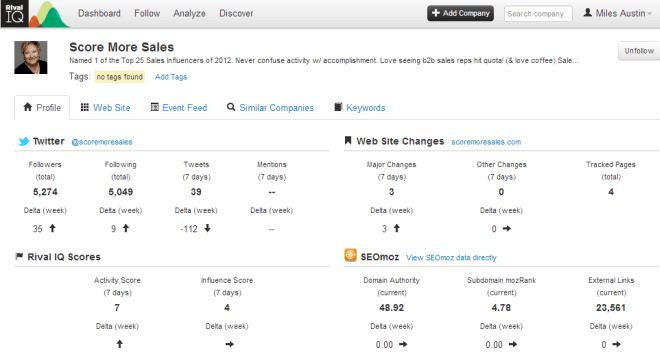Click the Unfollow button
This screenshot has height=363, width=660.
point(639,51)
